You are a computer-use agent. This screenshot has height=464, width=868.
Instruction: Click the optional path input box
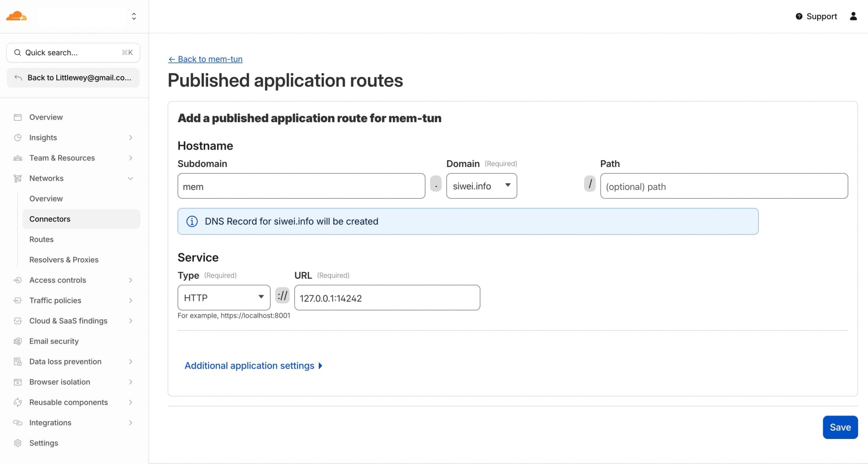click(x=723, y=186)
